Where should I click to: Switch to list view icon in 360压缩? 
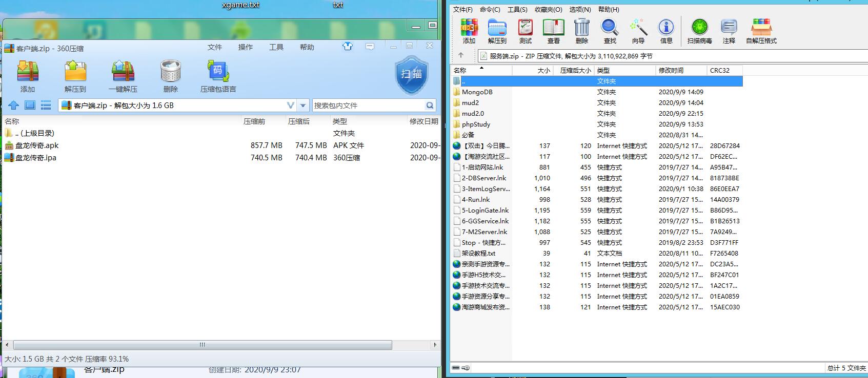46,106
